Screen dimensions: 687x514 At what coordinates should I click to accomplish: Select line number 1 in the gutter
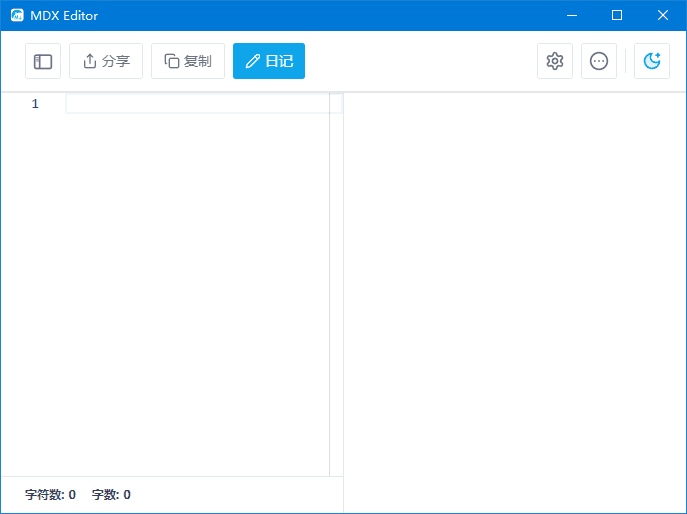35,104
